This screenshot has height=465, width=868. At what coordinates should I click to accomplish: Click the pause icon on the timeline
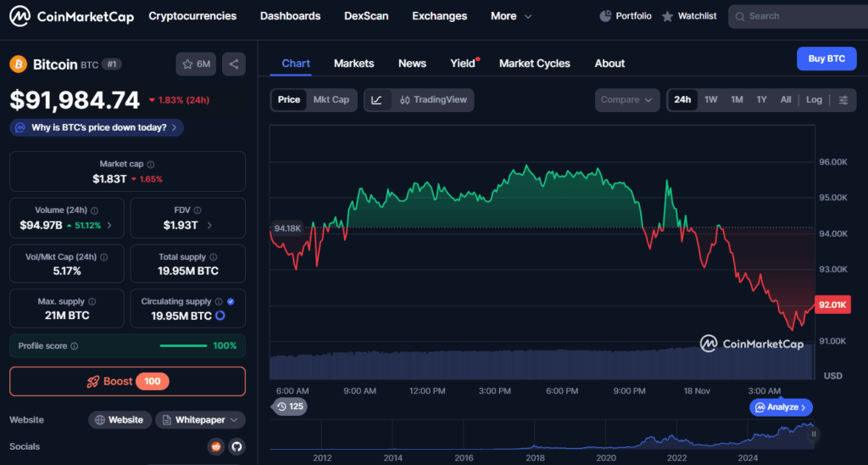814,434
